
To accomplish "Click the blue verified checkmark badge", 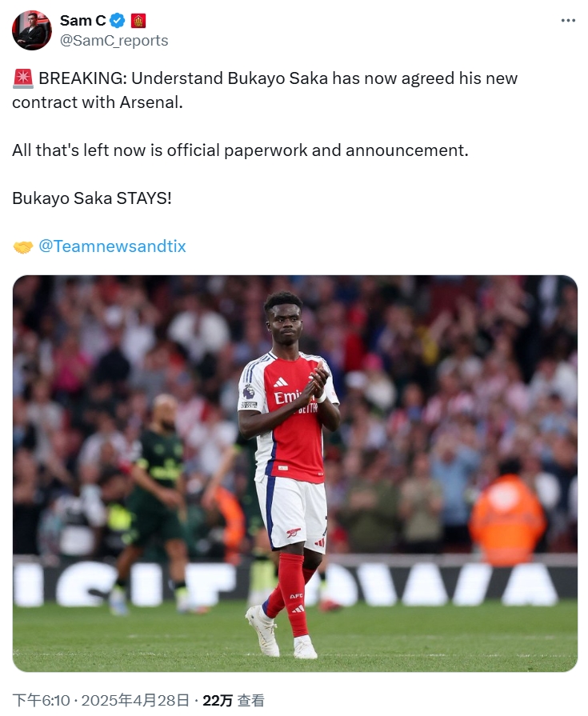I will click(x=118, y=21).
